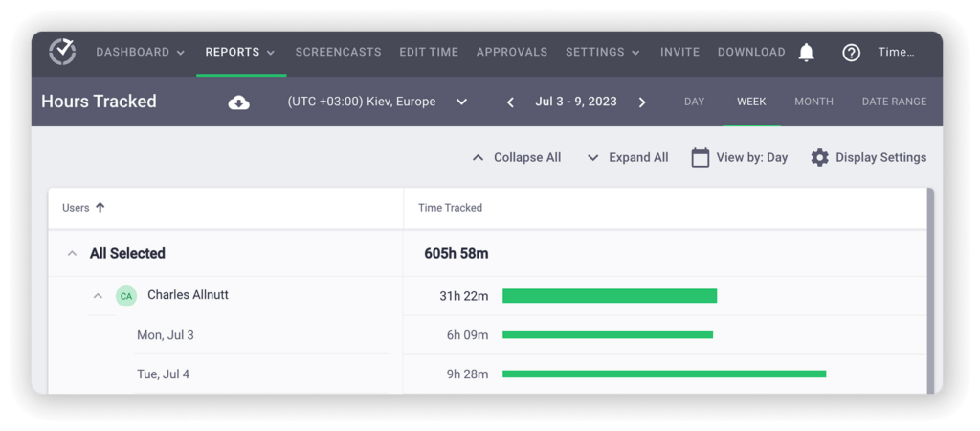Open the notifications bell
Image resolution: width=980 pixels, height=431 pixels.
click(807, 53)
